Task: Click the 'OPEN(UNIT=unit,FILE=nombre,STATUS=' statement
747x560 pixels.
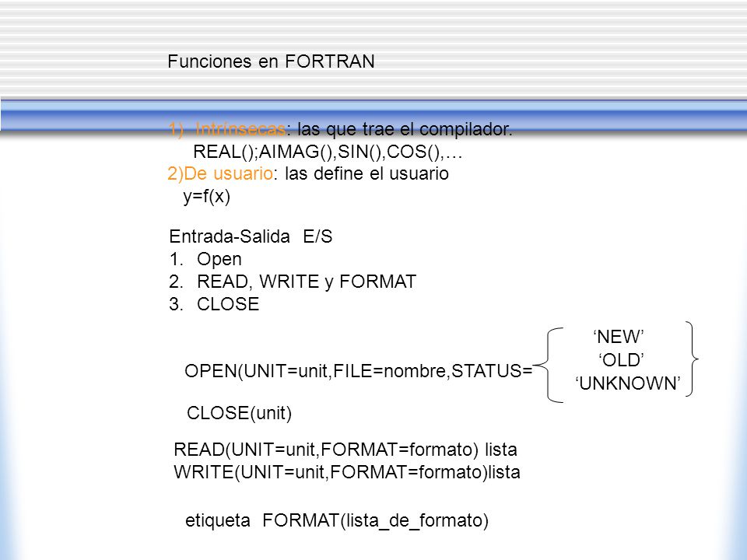Action: click(x=358, y=371)
